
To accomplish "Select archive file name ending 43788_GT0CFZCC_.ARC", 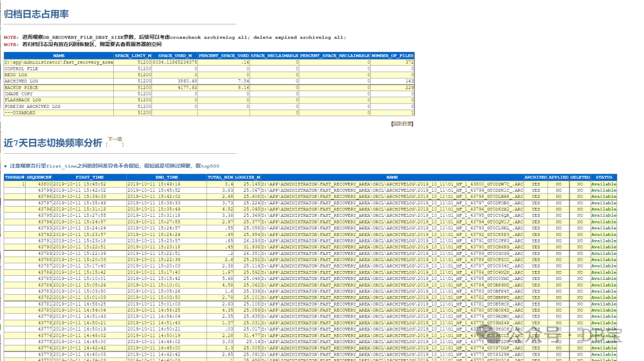I will tap(392, 260).
